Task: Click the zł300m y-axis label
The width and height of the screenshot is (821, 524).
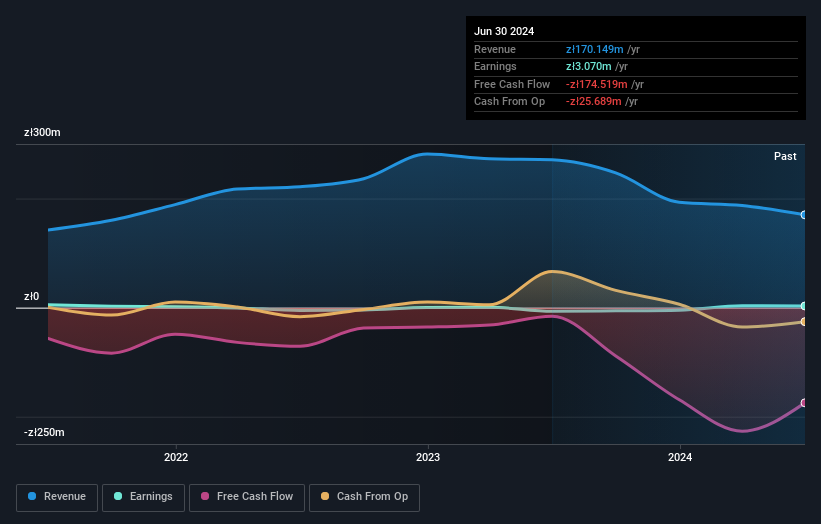Action: 42,132
